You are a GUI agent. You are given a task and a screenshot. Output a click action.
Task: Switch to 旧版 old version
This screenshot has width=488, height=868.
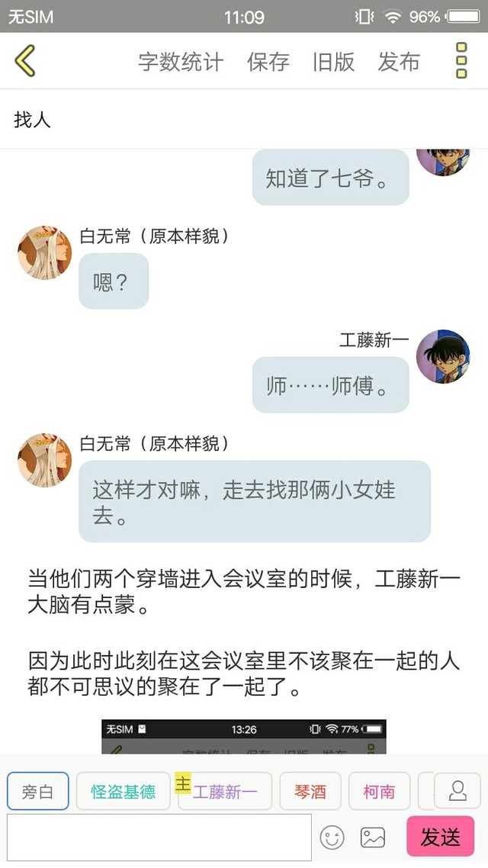[334, 61]
